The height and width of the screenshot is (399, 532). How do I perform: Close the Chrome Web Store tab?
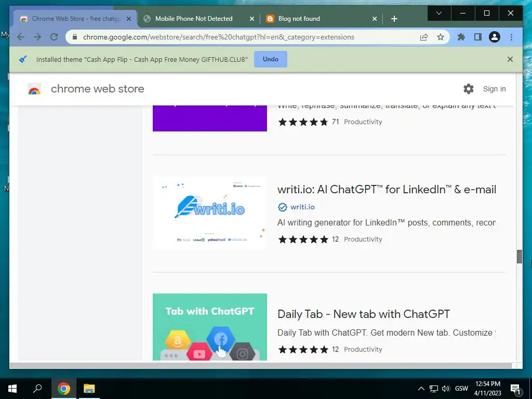point(129,19)
